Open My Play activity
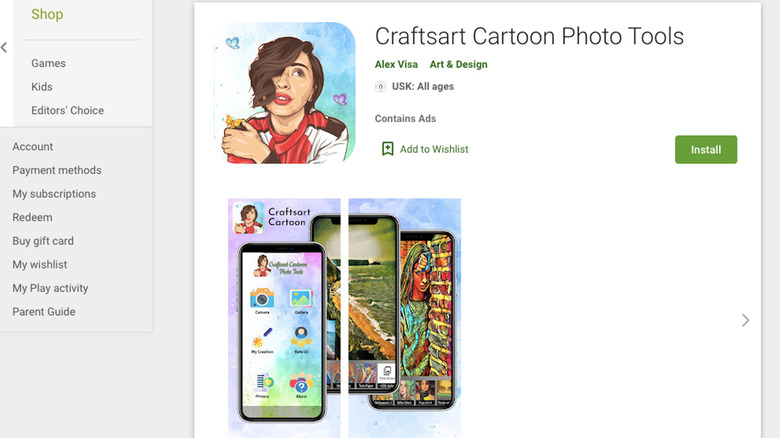Viewport: 780px width, 438px height. pyautogui.click(x=50, y=288)
